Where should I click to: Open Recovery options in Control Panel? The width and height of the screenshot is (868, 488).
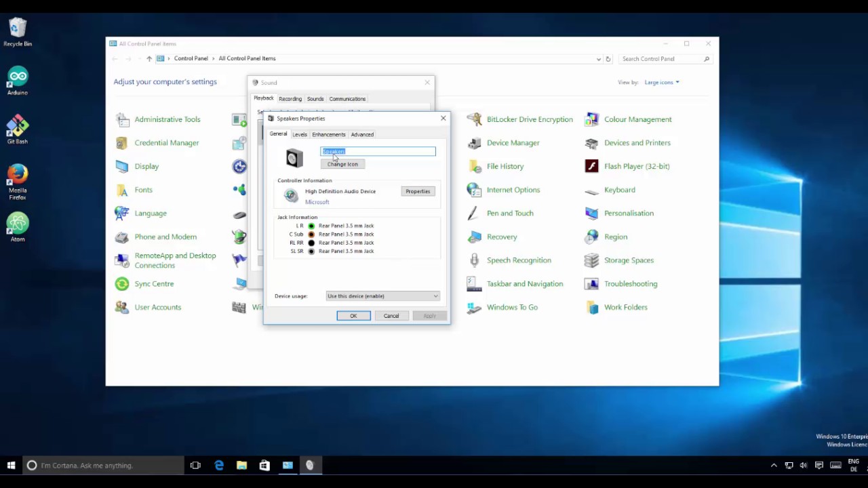pos(502,237)
